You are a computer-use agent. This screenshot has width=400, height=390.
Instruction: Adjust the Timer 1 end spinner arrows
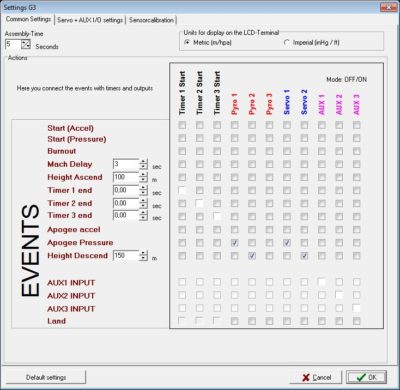[143, 190]
